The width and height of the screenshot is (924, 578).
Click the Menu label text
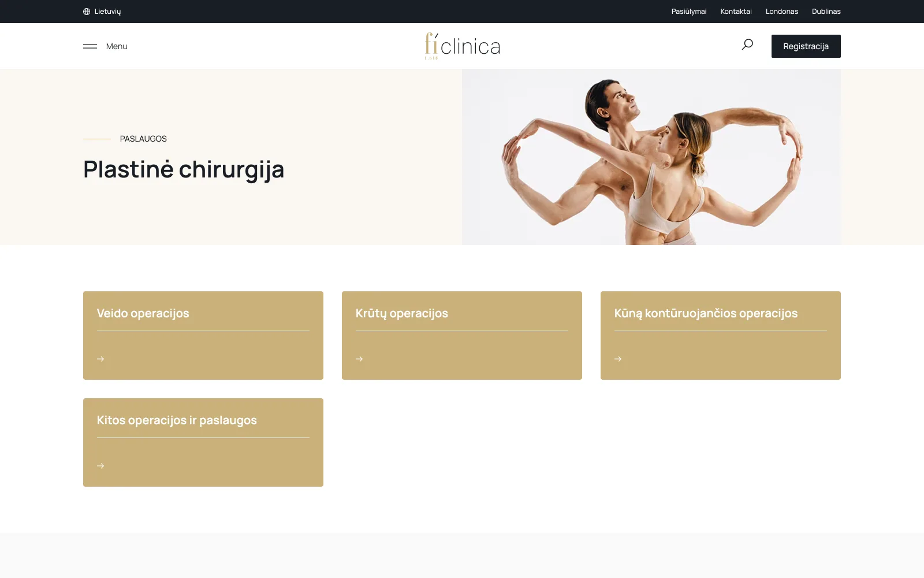pos(117,46)
